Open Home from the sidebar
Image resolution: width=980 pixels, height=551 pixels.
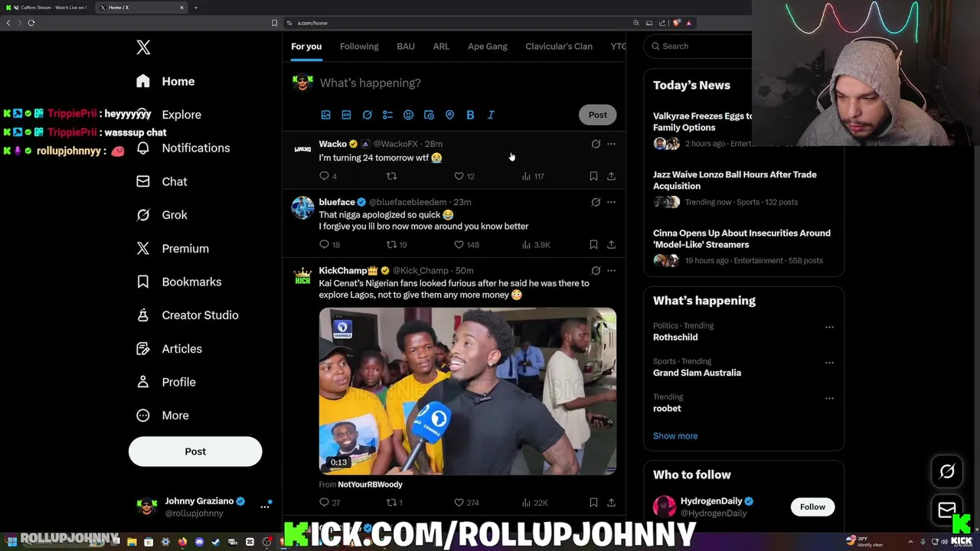[x=166, y=81]
